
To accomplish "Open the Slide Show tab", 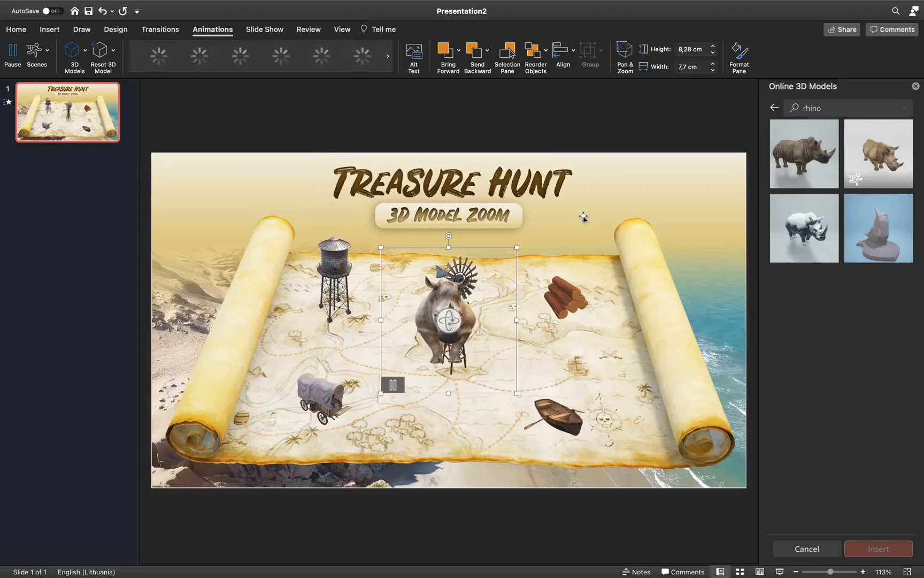I will pos(265,29).
